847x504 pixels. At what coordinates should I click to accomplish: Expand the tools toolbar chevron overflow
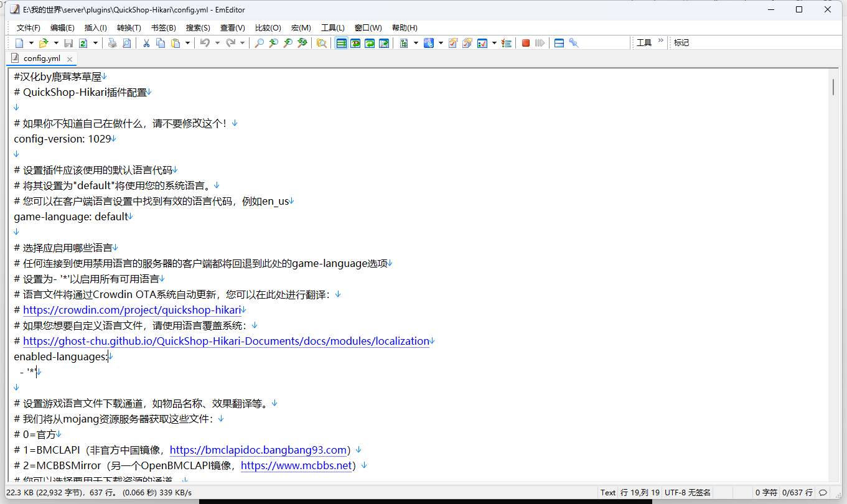pyautogui.click(x=661, y=40)
